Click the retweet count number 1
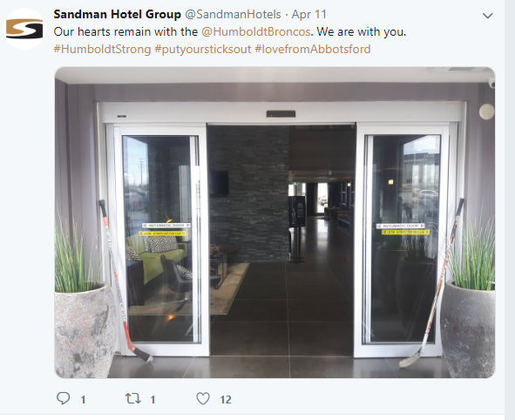The width and height of the screenshot is (515, 420). pos(152,400)
